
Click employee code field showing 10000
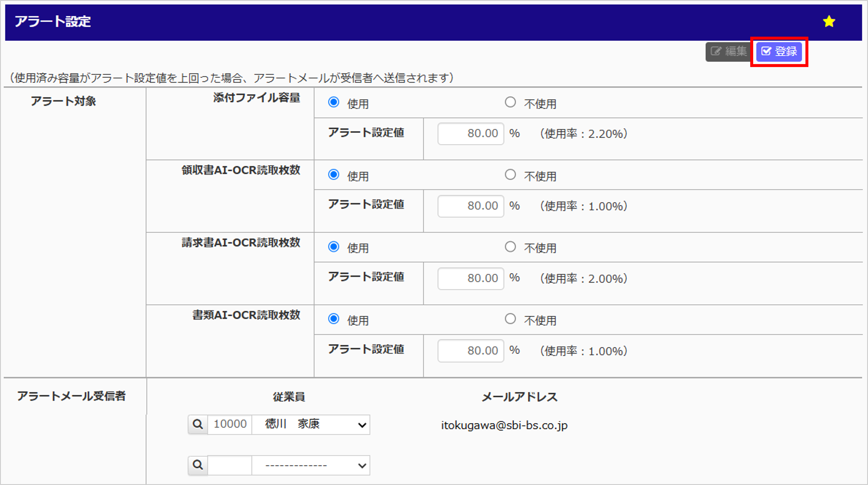tap(230, 424)
